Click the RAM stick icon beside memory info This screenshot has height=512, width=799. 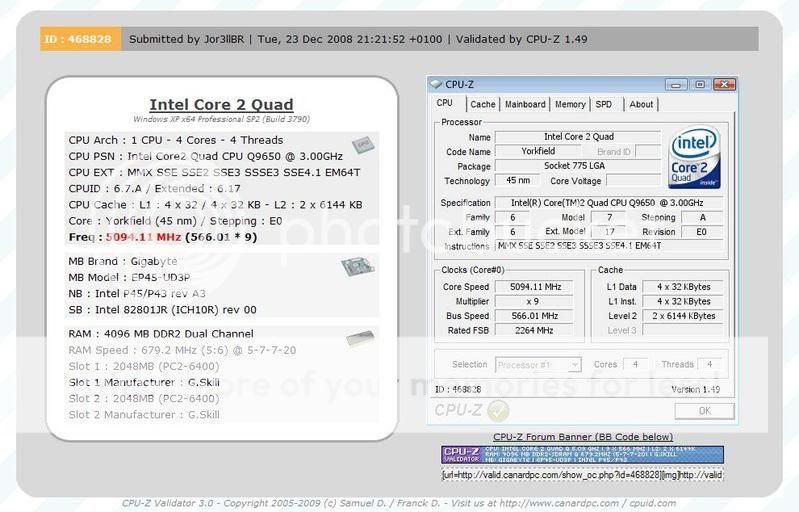[360, 339]
